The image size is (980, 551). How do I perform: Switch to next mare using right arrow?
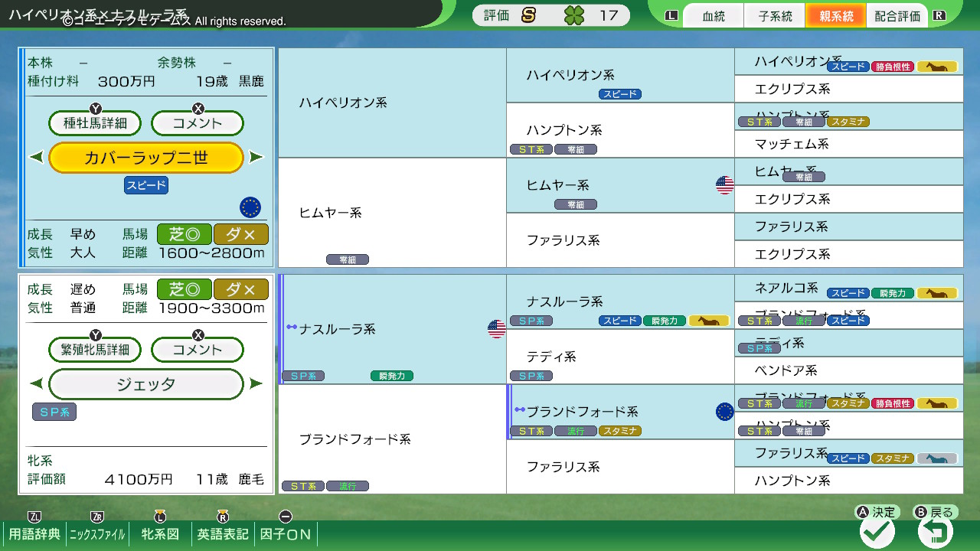coord(256,384)
